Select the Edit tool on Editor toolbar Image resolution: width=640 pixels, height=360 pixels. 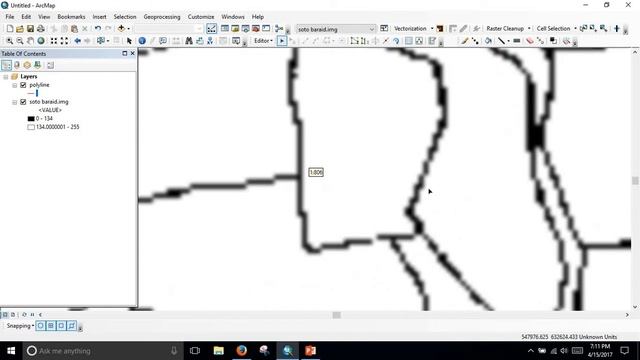tap(282, 41)
